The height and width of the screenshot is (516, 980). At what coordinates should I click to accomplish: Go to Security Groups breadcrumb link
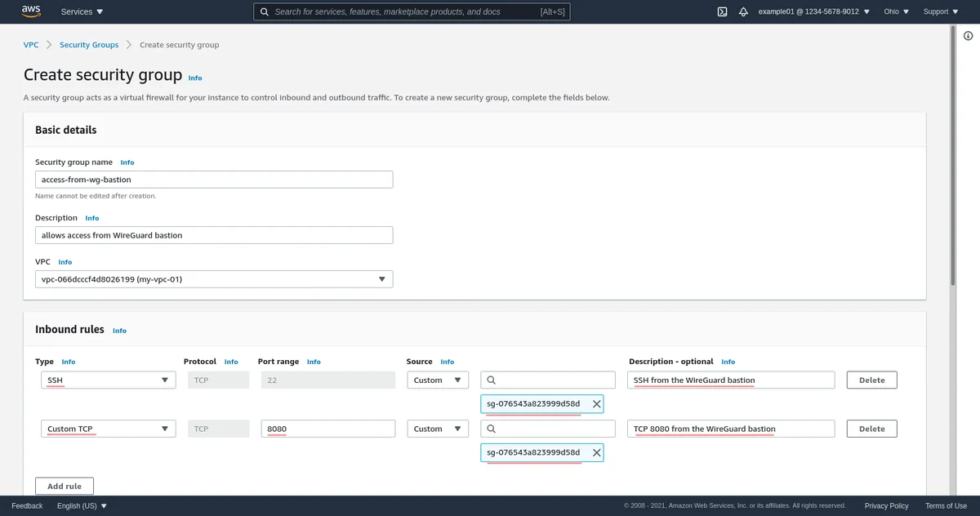89,45
